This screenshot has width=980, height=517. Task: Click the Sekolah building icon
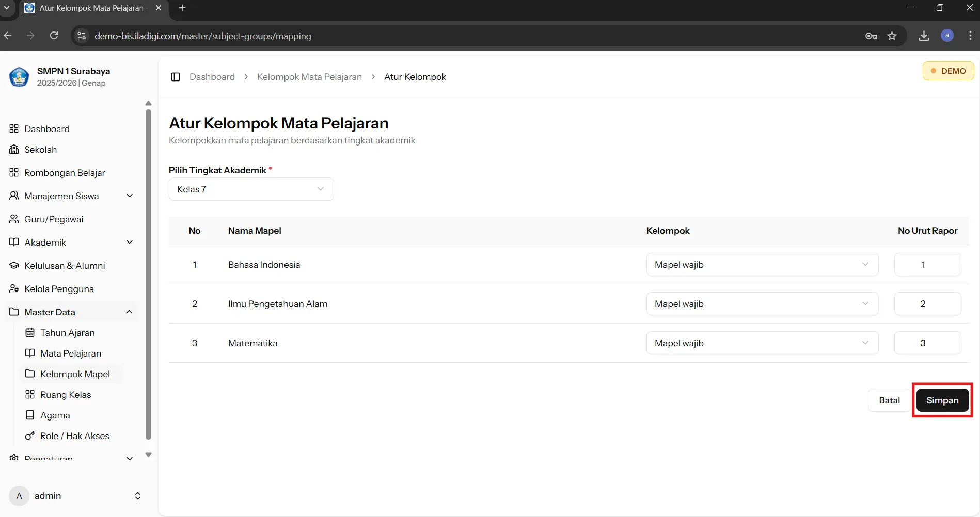click(x=14, y=149)
